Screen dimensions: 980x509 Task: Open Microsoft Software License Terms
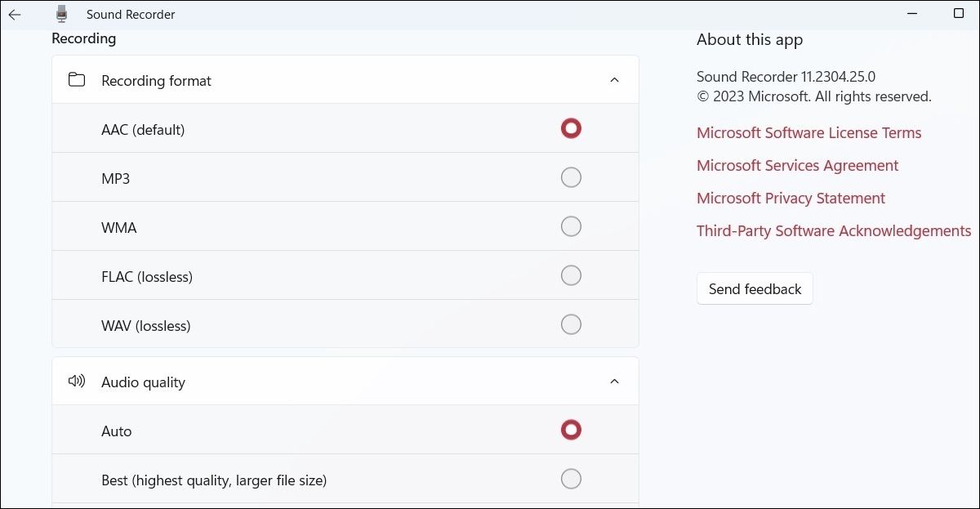coord(808,132)
